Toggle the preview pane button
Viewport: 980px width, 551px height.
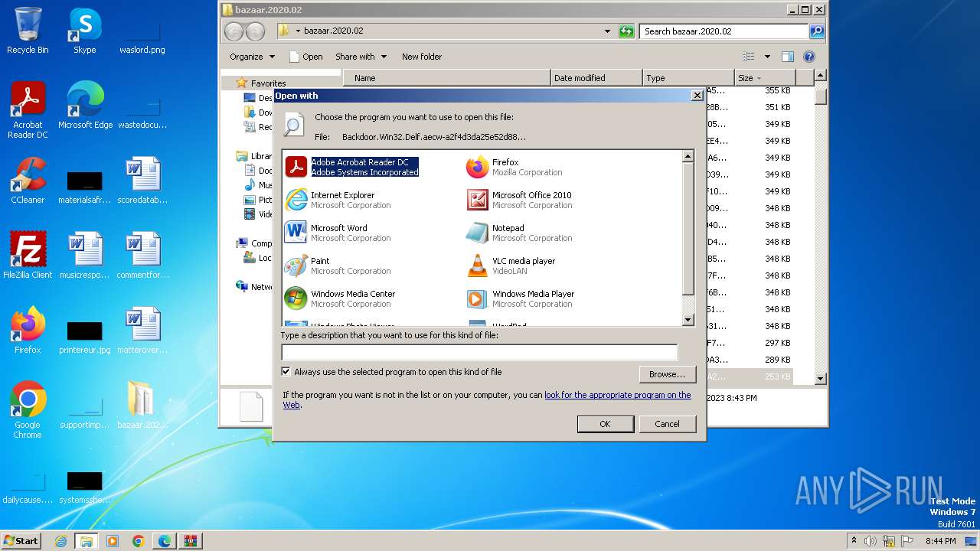click(x=788, y=57)
